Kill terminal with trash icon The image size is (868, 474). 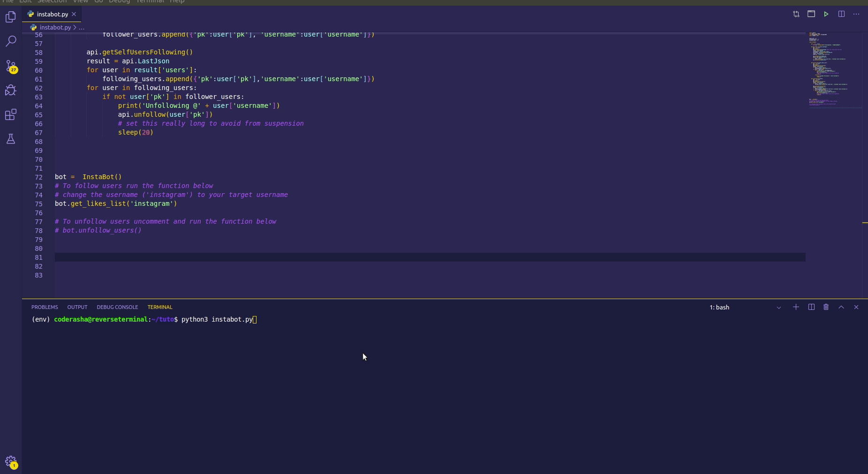click(826, 307)
